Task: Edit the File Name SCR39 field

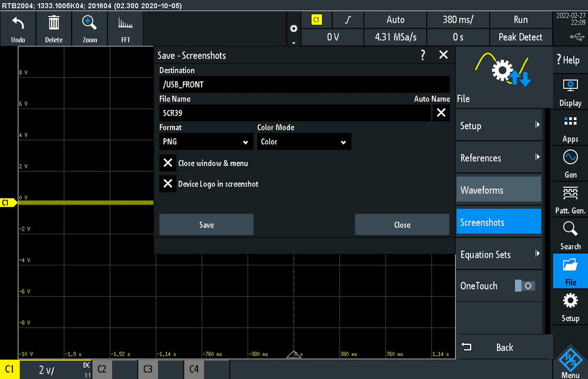Action: pyautogui.click(x=295, y=112)
